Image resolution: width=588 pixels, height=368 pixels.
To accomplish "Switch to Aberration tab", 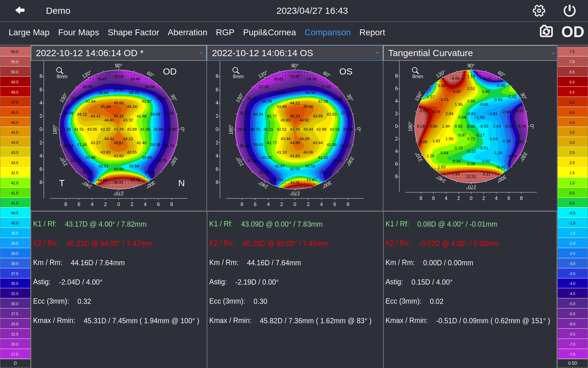I will [187, 32].
